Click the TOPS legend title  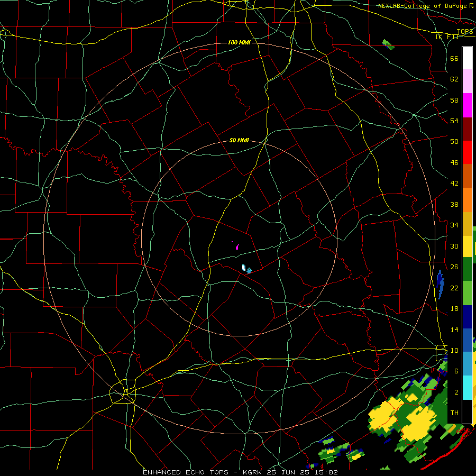tap(465, 31)
